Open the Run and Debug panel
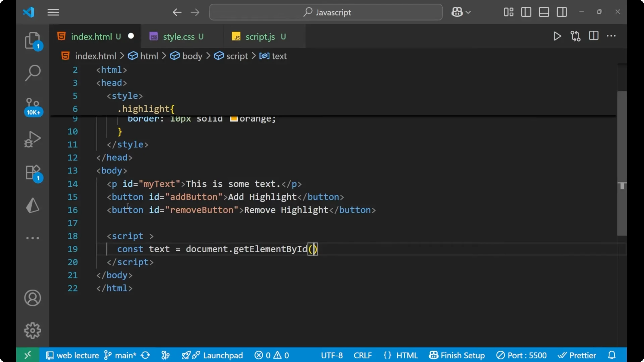The width and height of the screenshot is (644, 362). (x=33, y=139)
